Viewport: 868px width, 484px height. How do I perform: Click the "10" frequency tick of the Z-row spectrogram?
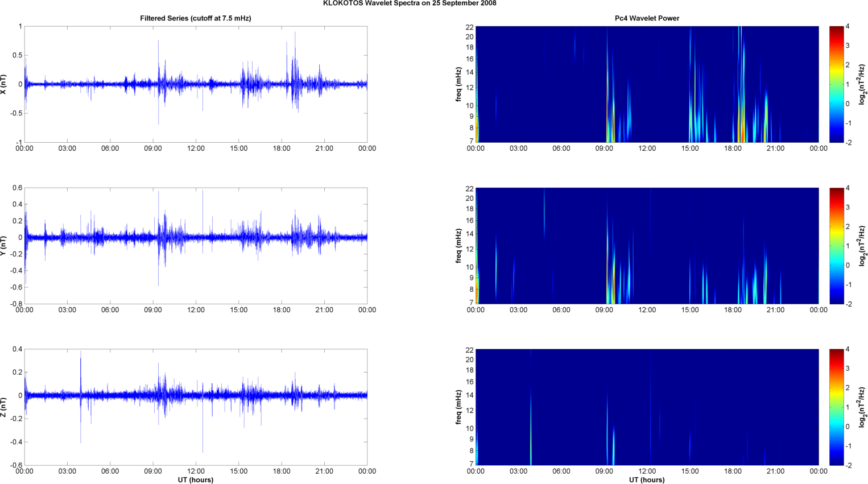(470, 428)
